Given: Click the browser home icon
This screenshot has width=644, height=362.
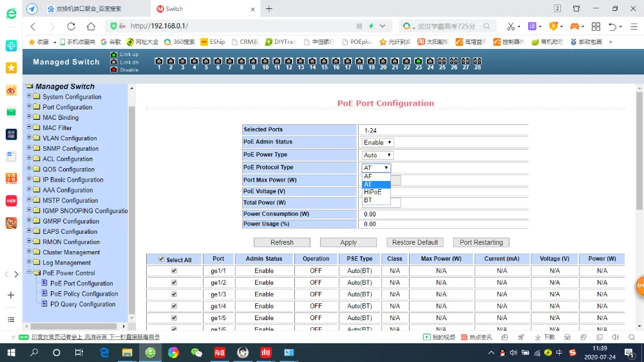Looking at the screenshot, I should (91, 26).
